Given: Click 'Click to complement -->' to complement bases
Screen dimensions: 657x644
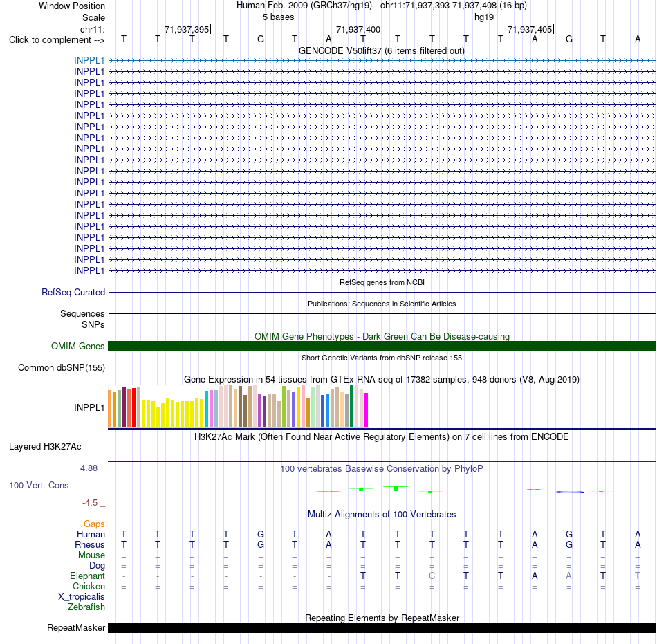Looking at the screenshot, I should [57, 40].
